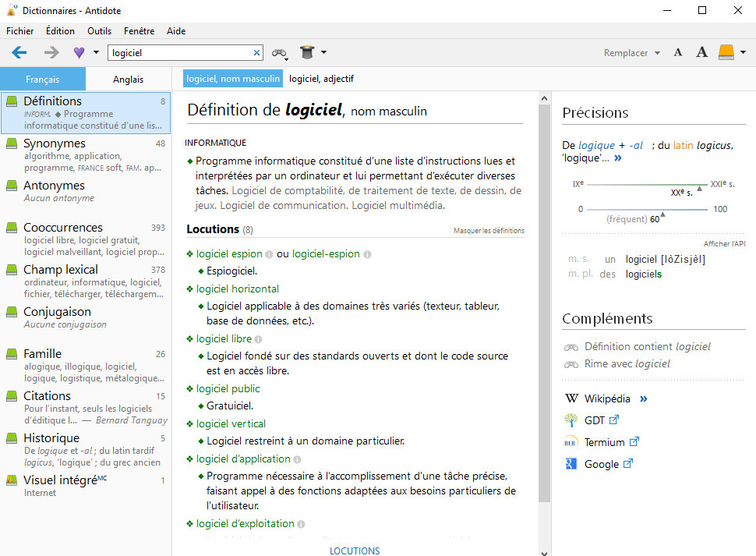Open the Outils menu

pos(99,31)
